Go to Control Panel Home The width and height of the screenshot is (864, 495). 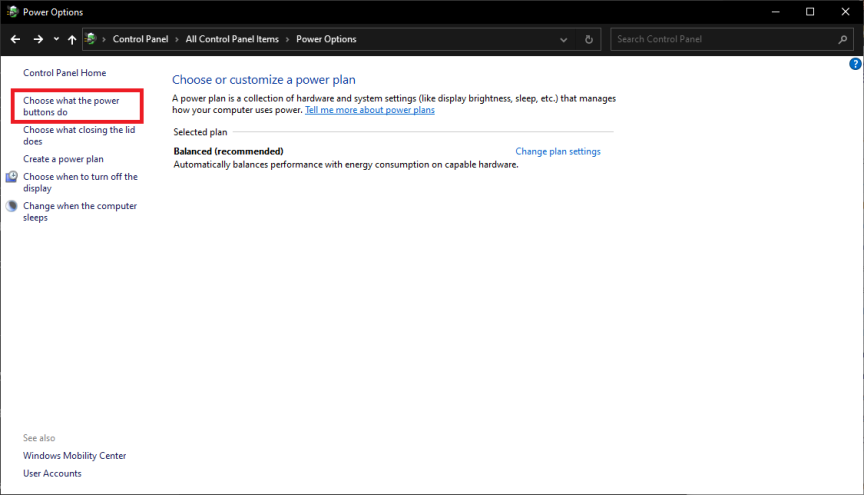[64, 73]
